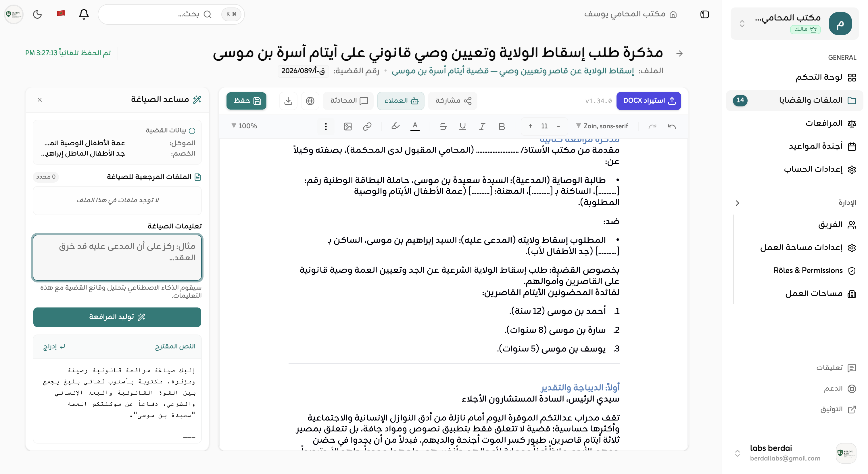868x474 pixels.
Task: Open الملفات والقضايا section
Action: 794,100
